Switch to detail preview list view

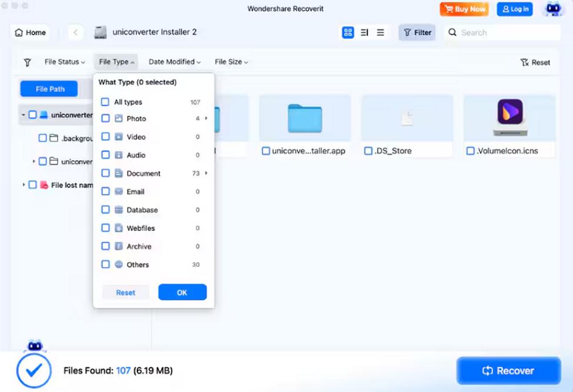[x=364, y=32]
